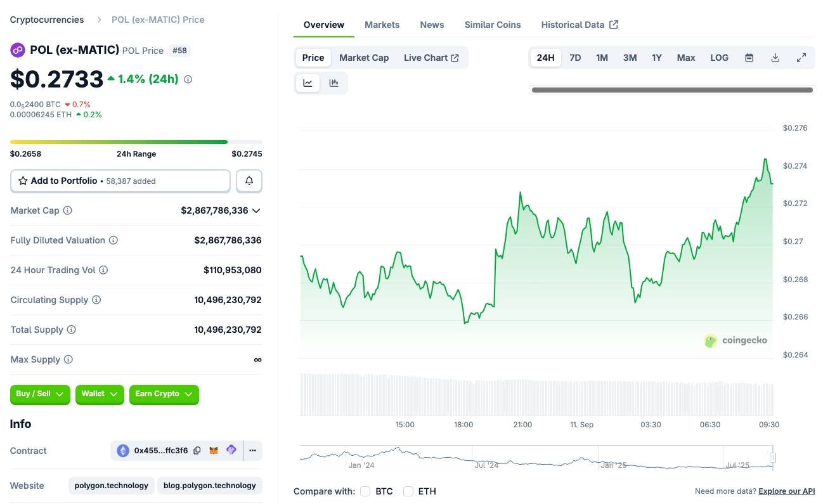Viewport: 823px width, 504px height.
Task: Click the horizontal scrollbar under time ranges
Action: coord(672,90)
